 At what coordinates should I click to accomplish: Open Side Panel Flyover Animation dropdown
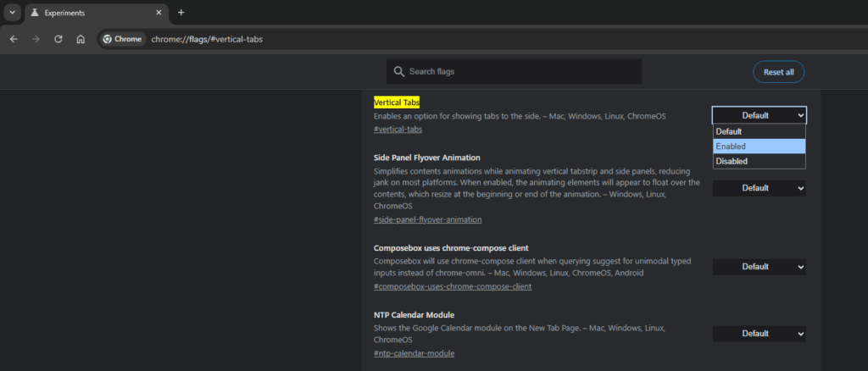pos(759,188)
